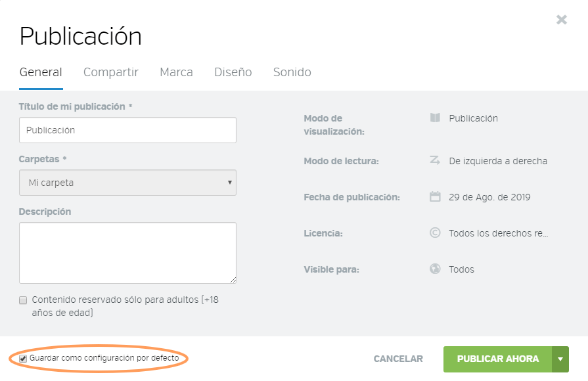Switch to the Sonido tab
This screenshot has width=588, height=381.
(x=292, y=72)
